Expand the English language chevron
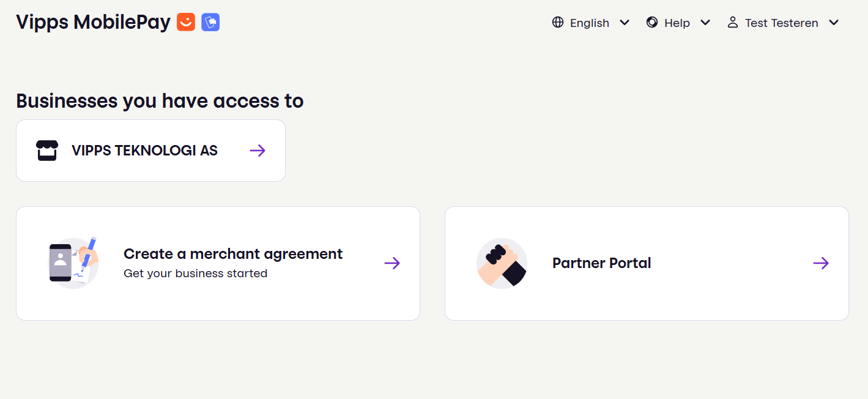The width and height of the screenshot is (868, 399). pyautogui.click(x=625, y=23)
